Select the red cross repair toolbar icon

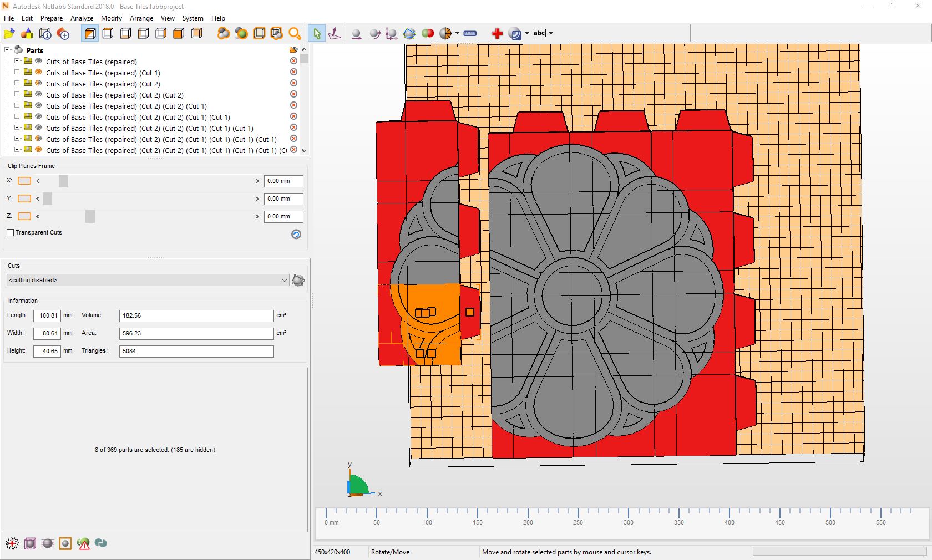pos(497,33)
